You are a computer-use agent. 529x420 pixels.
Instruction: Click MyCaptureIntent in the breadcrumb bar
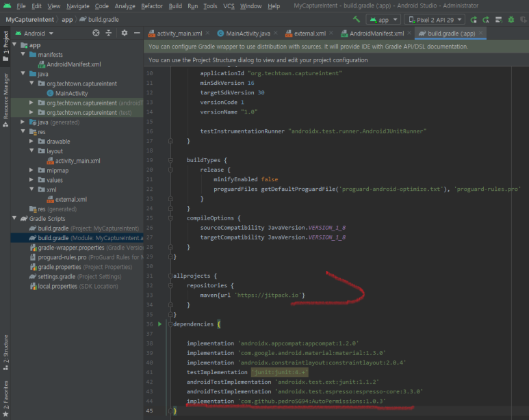pos(29,20)
